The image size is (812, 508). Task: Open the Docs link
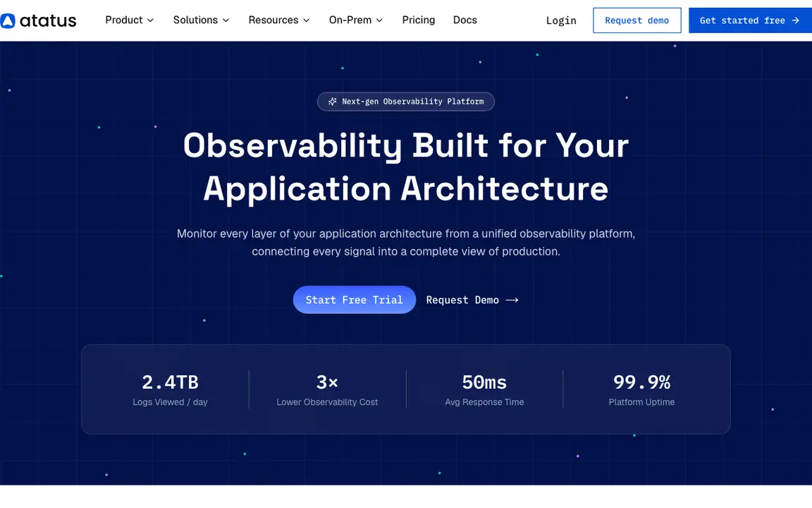[x=465, y=20]
